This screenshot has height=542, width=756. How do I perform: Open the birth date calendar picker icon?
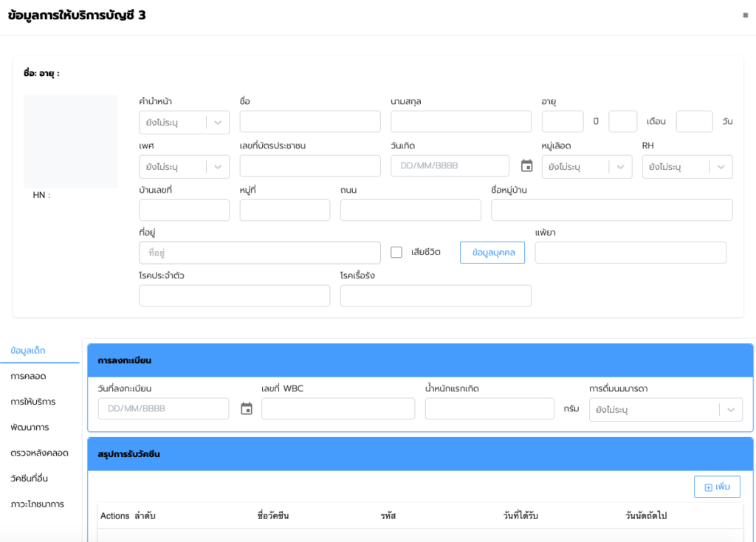tap(526, 166)
